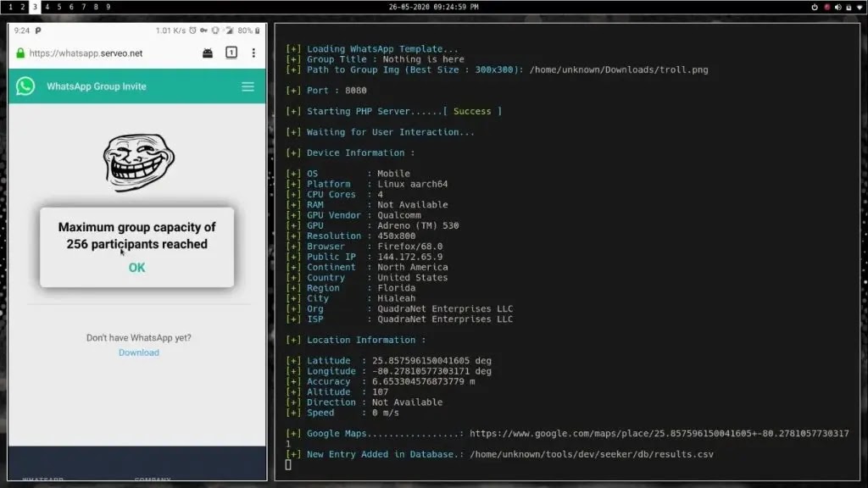This screenshot has width=868, height=488.
Task: Click the Platform Linux aarch64 line
Action: coord(366,184)
